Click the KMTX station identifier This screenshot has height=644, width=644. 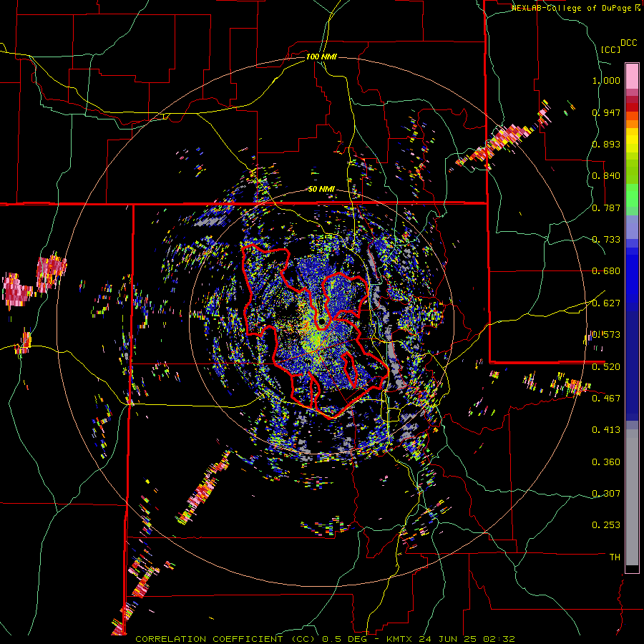pos(401,639)
